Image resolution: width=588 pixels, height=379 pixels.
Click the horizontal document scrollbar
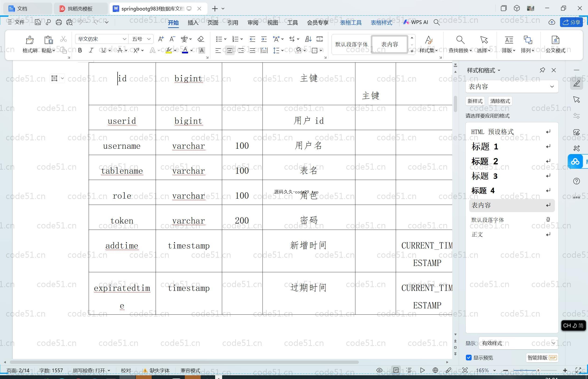184,362
